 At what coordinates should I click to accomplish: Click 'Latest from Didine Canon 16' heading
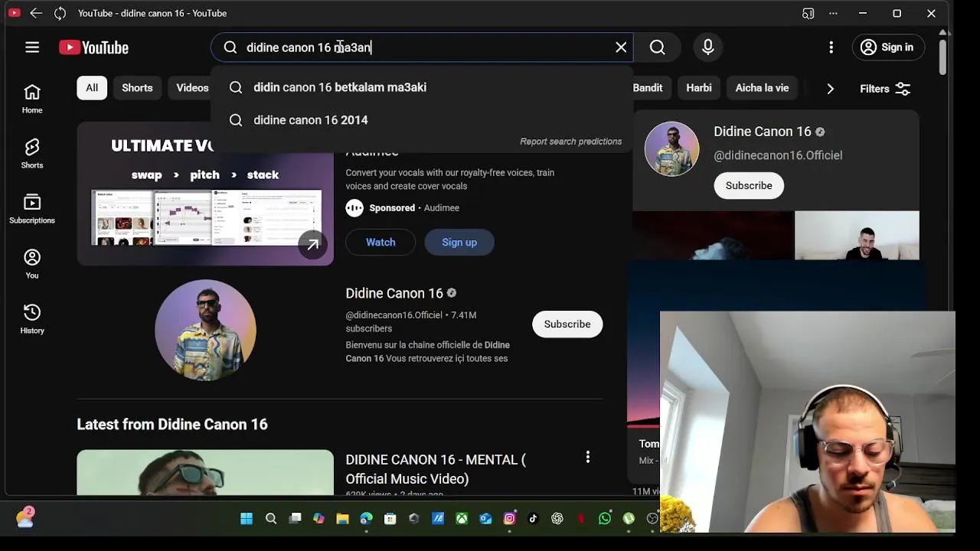(x=172, y=425)
